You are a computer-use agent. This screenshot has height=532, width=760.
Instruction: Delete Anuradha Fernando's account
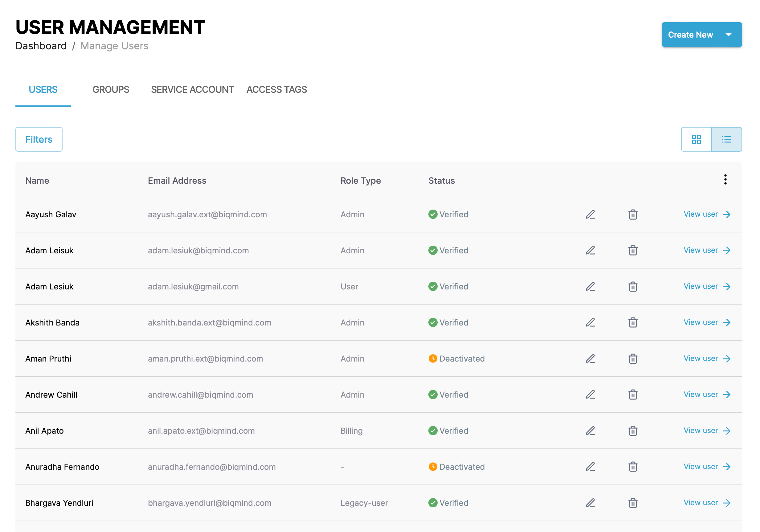[632, 467]
